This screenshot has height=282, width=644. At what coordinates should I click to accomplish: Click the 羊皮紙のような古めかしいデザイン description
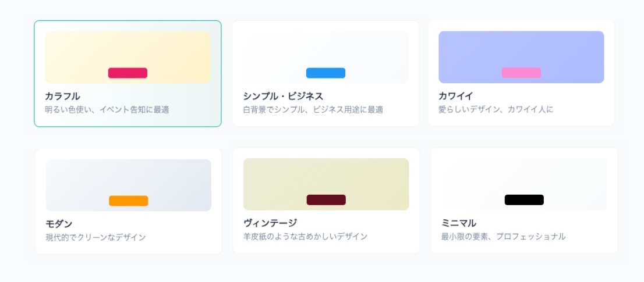click(305, 237)
